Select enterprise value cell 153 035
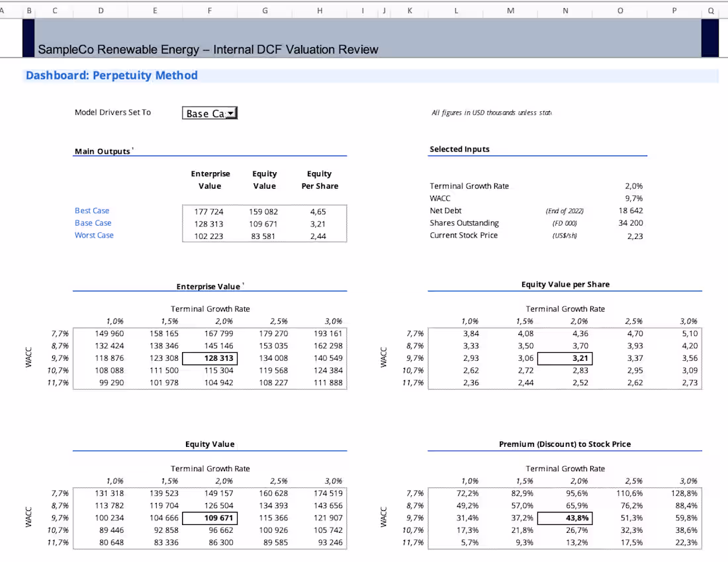This screenshot has width=728, height=562. 273,346
